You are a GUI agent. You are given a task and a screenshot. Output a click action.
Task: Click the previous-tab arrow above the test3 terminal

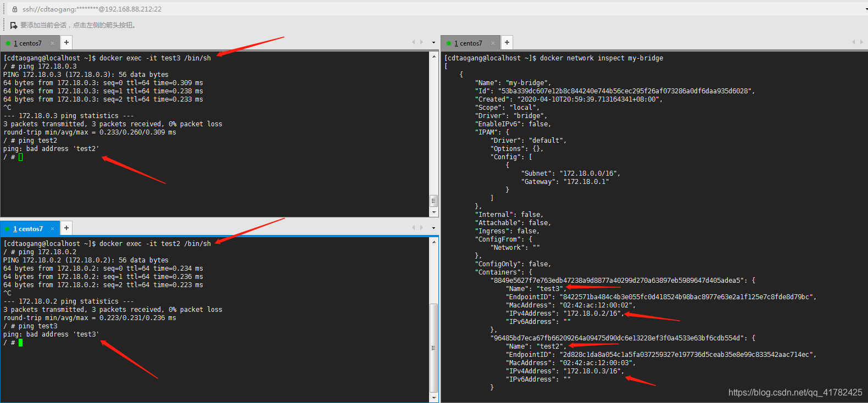414,42
